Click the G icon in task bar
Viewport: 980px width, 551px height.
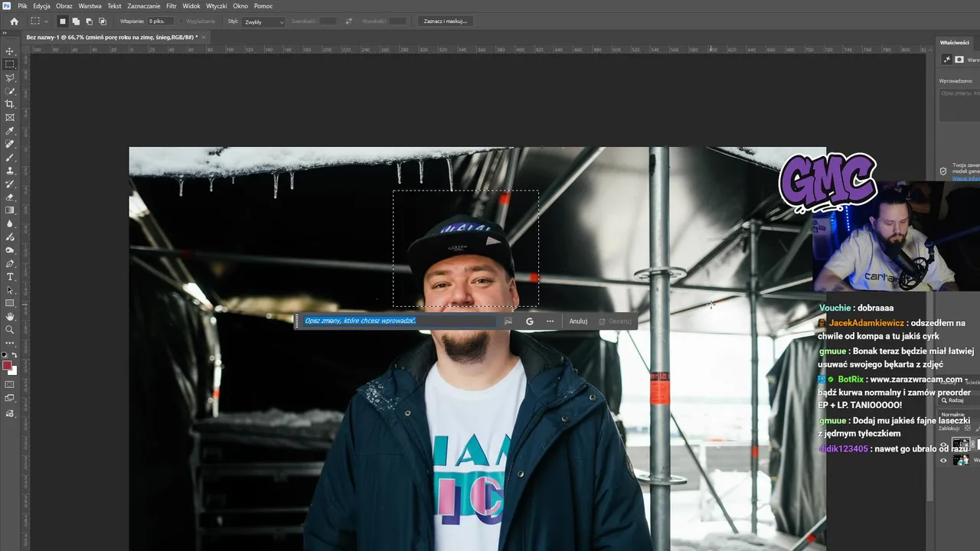coord(529,321)
